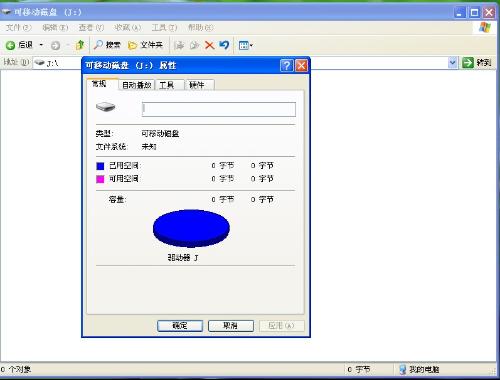
Task: Go up one folder level icon
Action: click(80, 45)
